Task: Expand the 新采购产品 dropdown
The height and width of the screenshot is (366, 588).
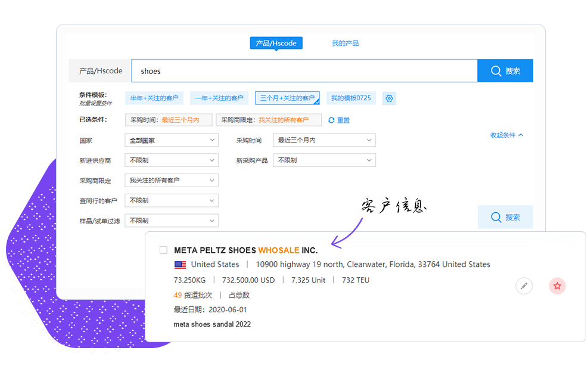Action: click(x=324, y=160)
